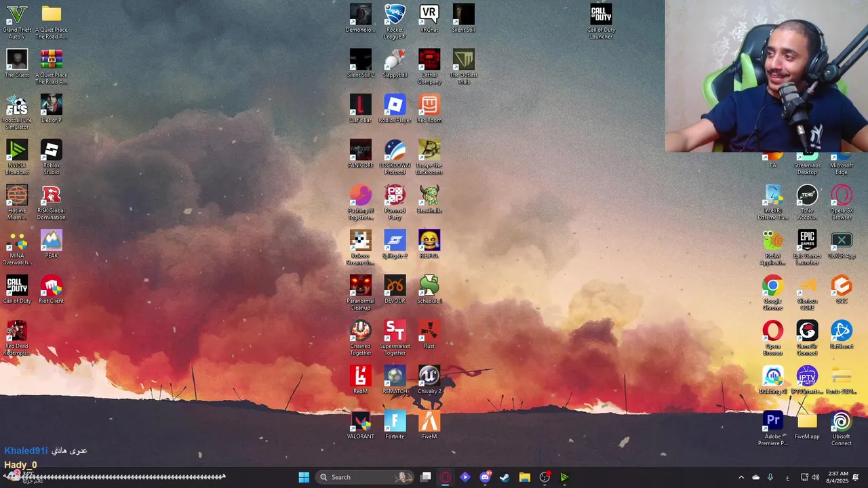Image resolution: width=868 pixels, height=488 pixels.
Task: Open Lies of P desktop icon
Action: (x=52, y=108)
